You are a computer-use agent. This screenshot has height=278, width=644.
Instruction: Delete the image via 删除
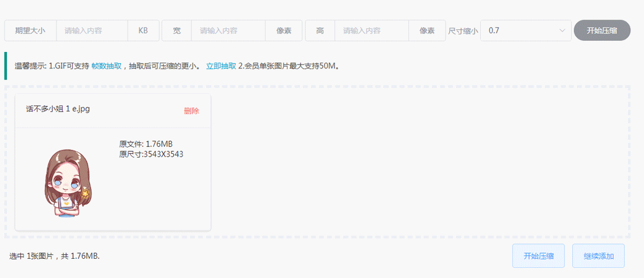[192, 111]
